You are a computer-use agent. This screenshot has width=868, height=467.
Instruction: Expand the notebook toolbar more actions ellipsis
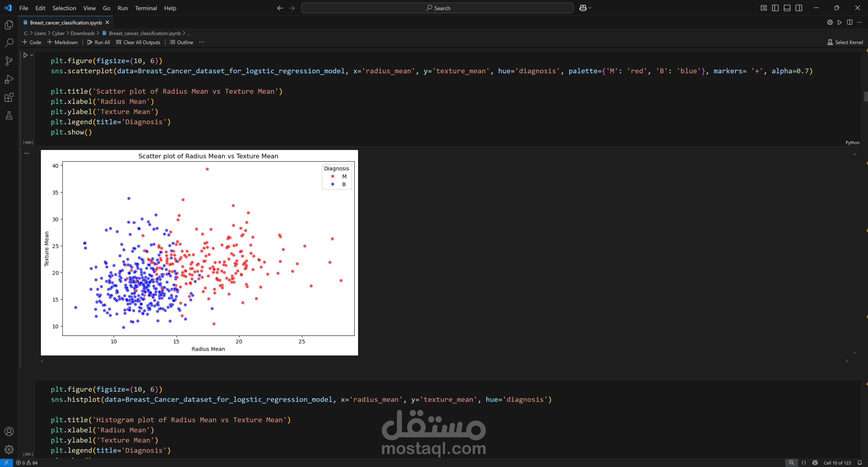click(201, 42)
